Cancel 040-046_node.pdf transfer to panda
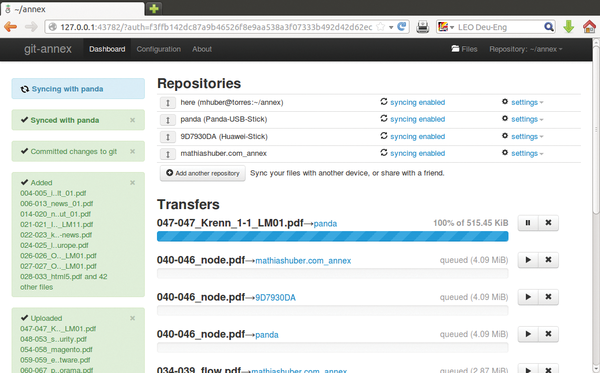600x373 pixels. pos(548,334)
